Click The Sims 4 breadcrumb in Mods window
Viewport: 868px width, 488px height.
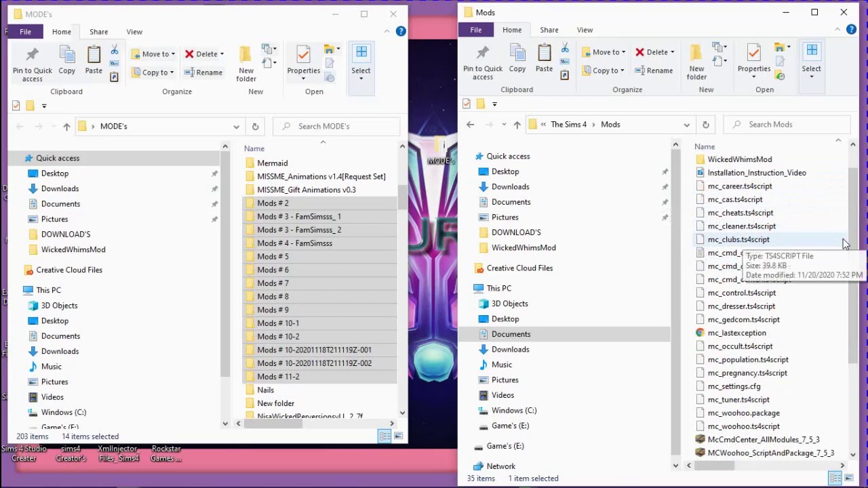click(568, 125)
